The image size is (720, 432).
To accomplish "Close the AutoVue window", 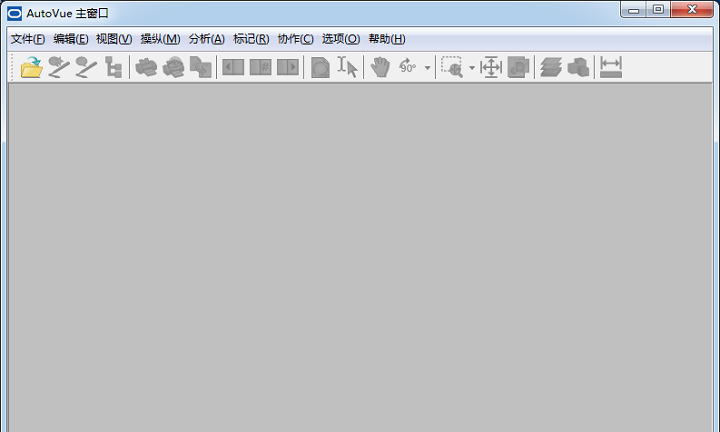I will coord(692,9).
